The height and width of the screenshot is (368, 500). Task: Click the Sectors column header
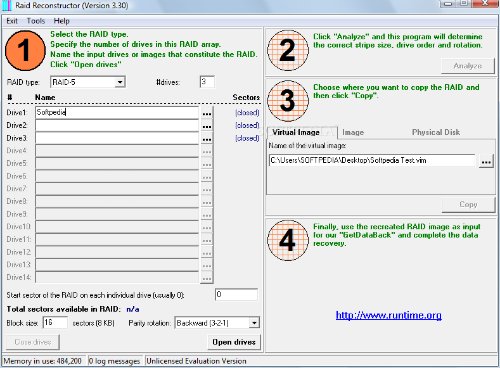(x=246, y=97)
